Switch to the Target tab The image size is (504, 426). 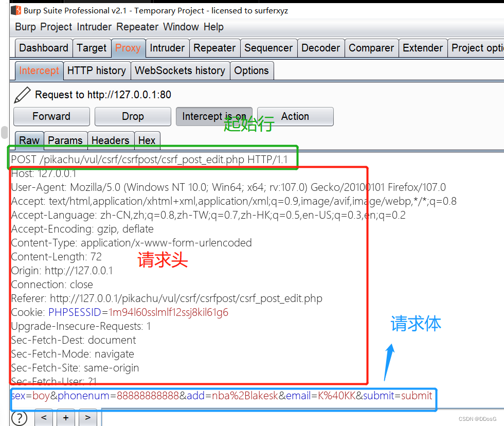coord(92,48)
